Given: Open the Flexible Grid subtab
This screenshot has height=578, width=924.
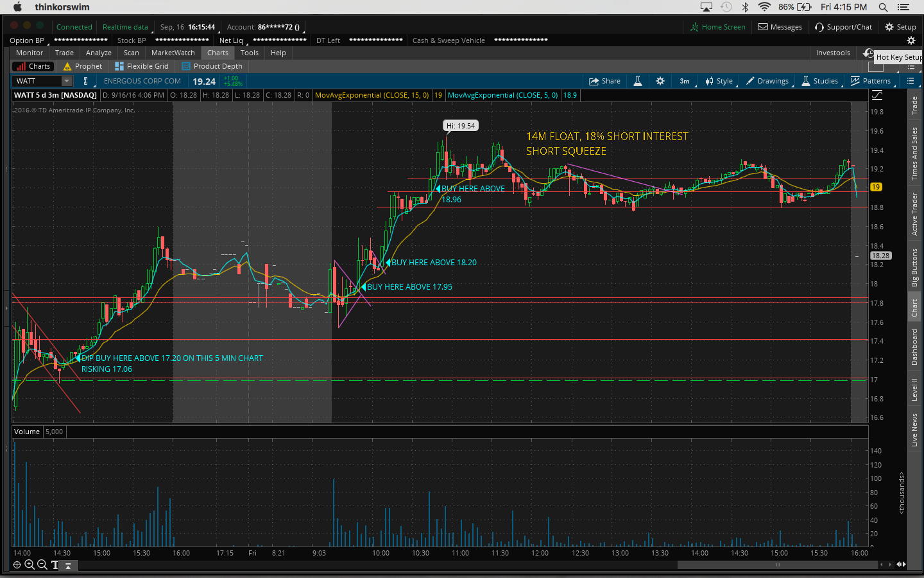Looking at the screenshot, I should (x=142, y=66).
